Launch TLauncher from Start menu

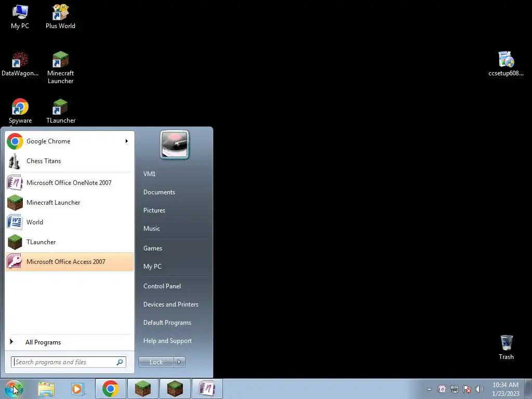point(70,242)
